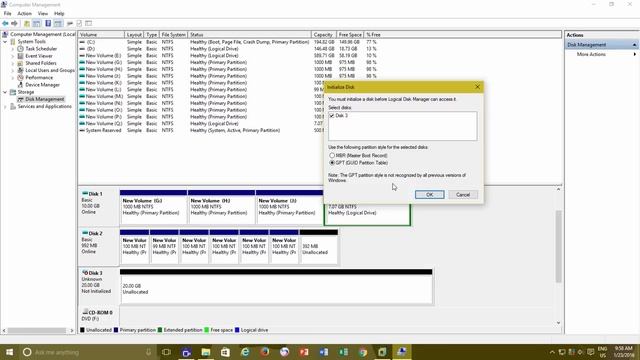Screen dimensions: 640x360
Task: Toggle the Disk 3 checkbox
Action: point(332,116)
